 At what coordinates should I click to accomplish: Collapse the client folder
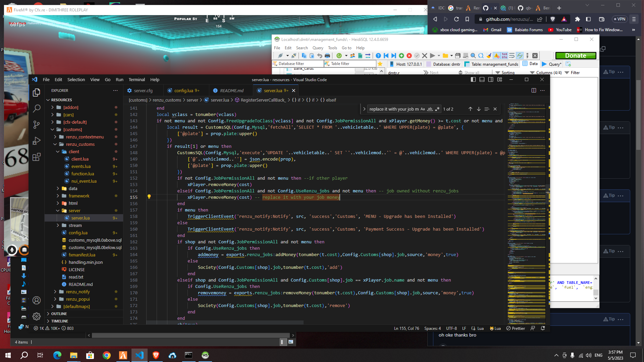(74, 152)
